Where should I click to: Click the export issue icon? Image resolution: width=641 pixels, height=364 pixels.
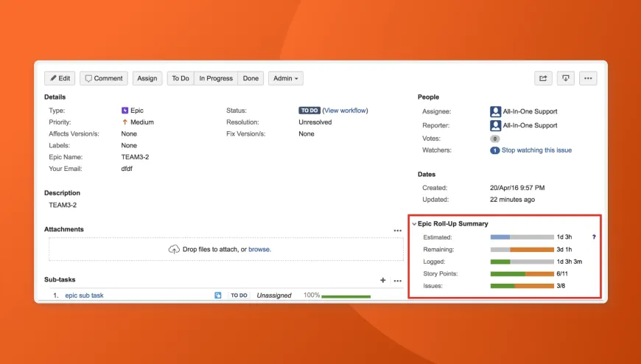click(566, 78)
